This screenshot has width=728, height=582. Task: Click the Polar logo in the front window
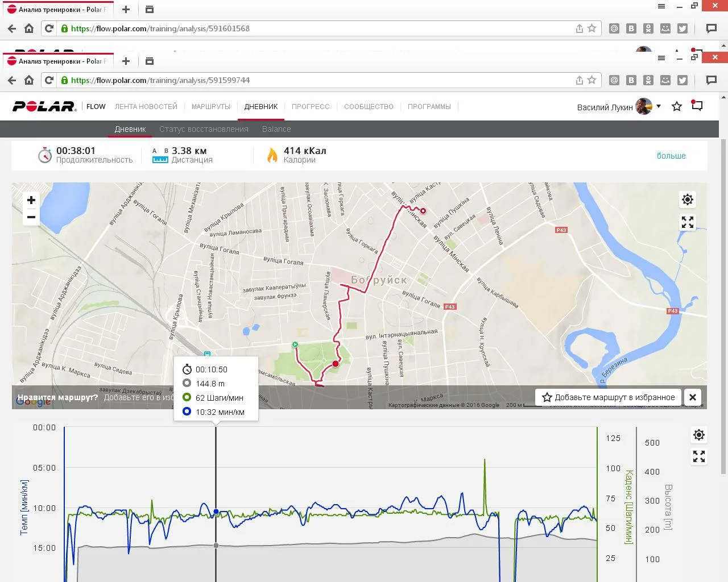click(44, 106)
